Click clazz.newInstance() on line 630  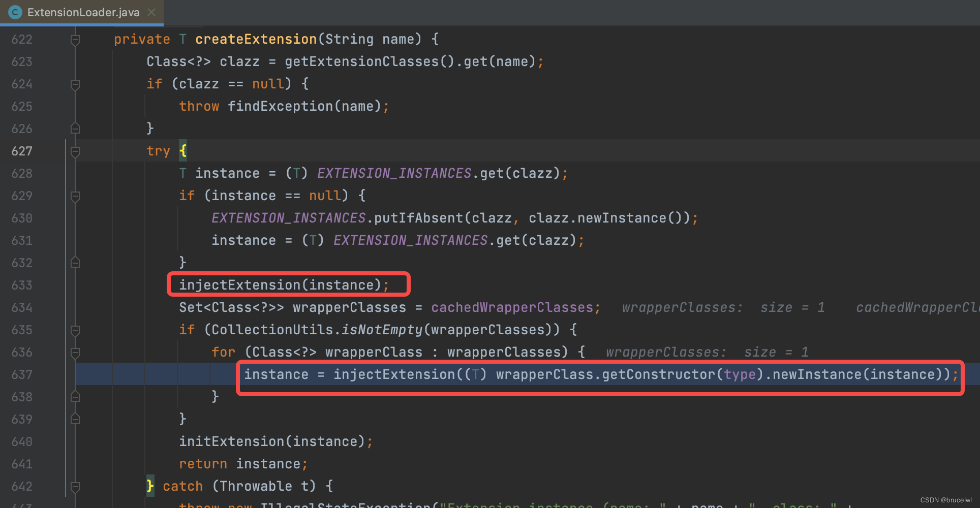606,218
